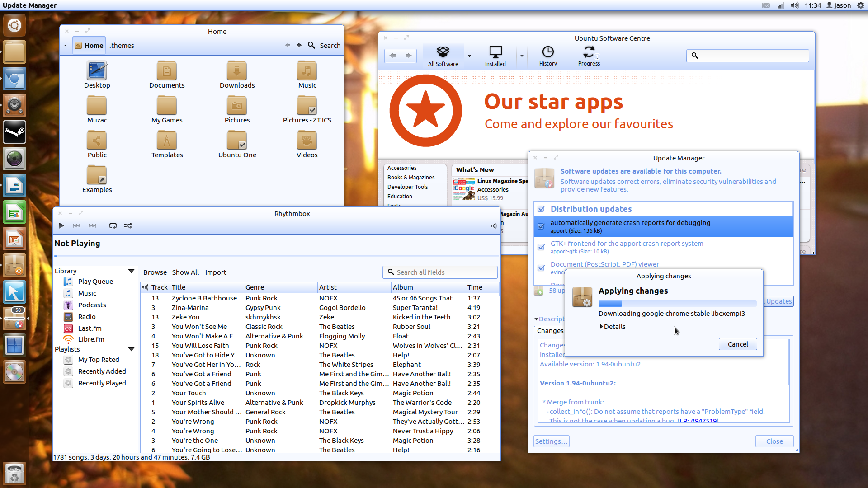Open the Documents folder
868x488 pixels.
click(x=167, y=75)
